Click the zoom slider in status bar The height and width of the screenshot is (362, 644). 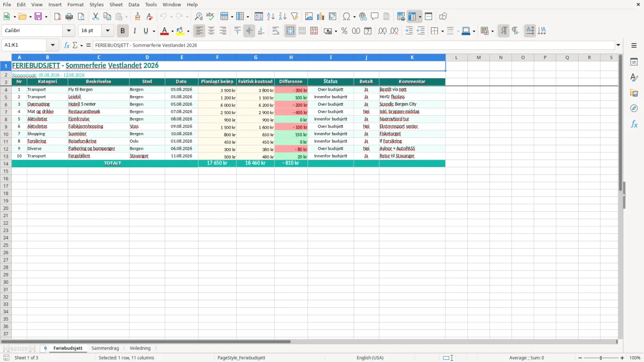(601, 358)
